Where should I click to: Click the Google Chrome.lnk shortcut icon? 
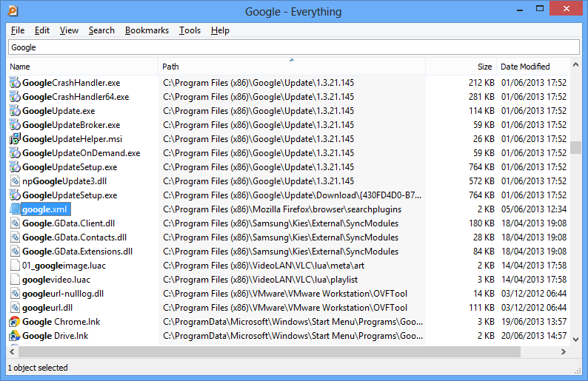pos(15,322)
